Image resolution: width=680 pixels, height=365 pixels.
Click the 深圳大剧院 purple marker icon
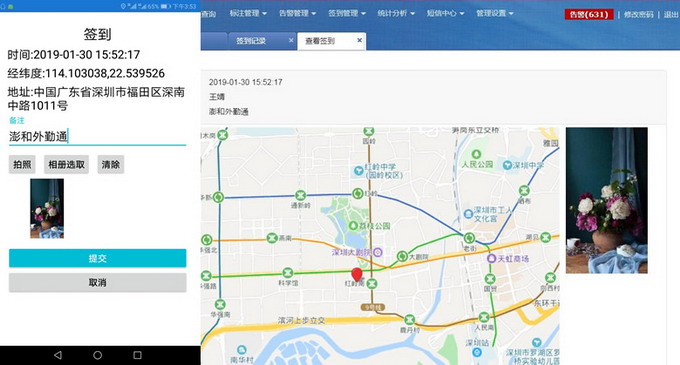pos(378,252)
